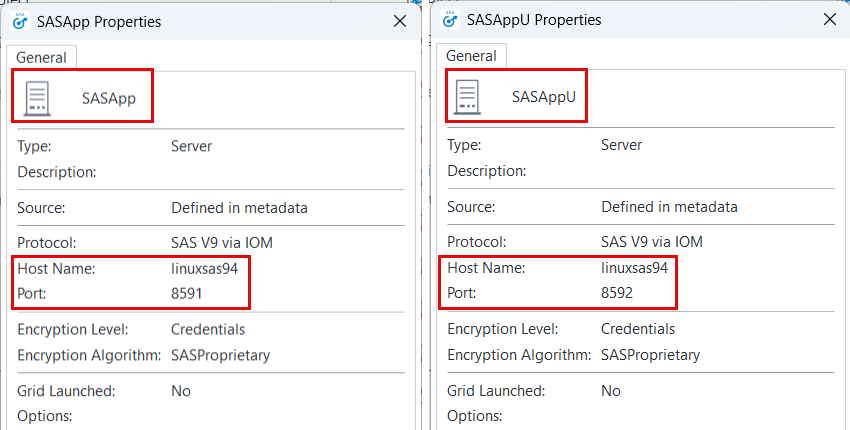
Task: Click the 'Host Name:' label in SASApp Properties
Action: [x=56, y=268]
